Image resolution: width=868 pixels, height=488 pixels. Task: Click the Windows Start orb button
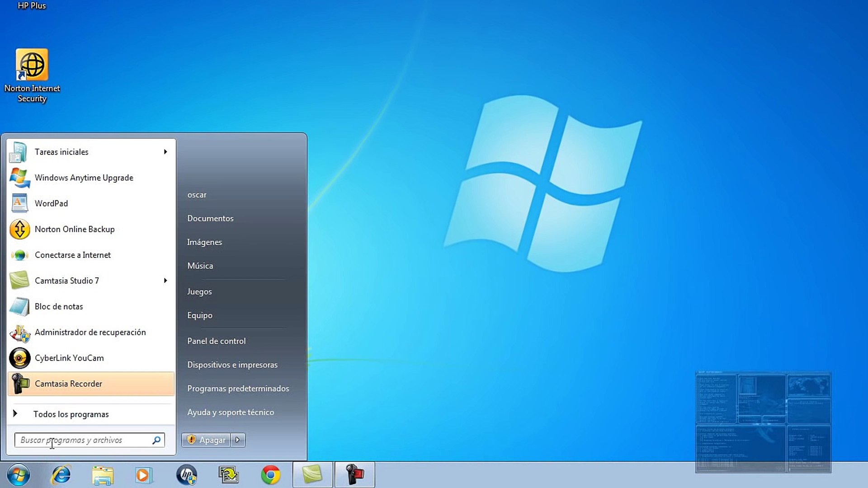[x=19, y=475]
